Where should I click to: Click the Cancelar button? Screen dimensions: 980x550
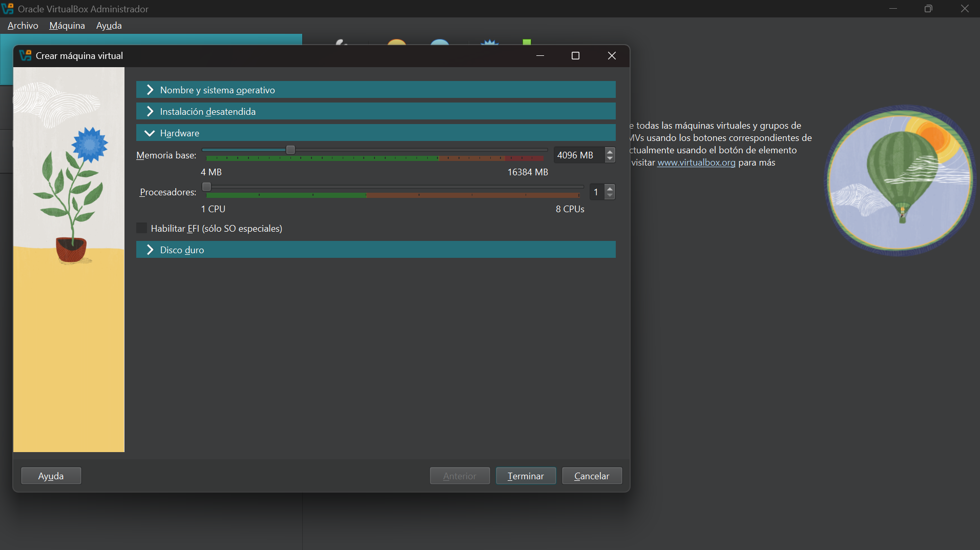pos(592,476)
